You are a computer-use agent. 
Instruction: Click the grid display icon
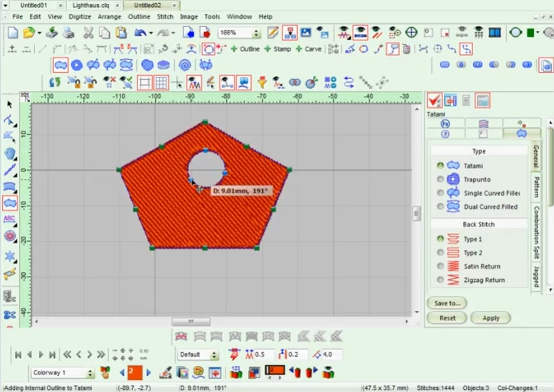tap(161, 82)
